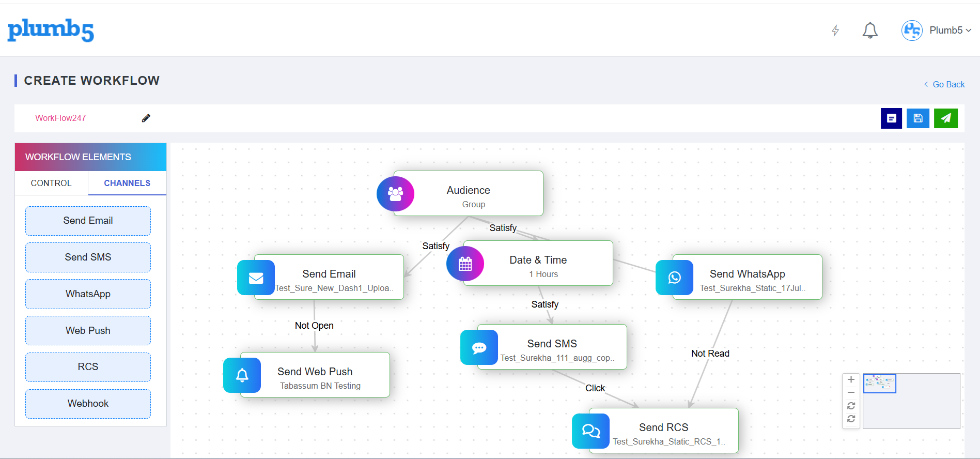This screenshot has width=980, height=459.
Task: Click the workflow minimap viewport thumbnail
Action: click(x=880, y=384)
